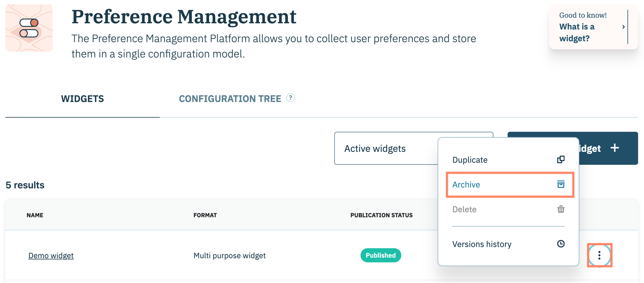Click the help icon beside Configuration Tree
This screenshot has width=644, height=283.
290,98
